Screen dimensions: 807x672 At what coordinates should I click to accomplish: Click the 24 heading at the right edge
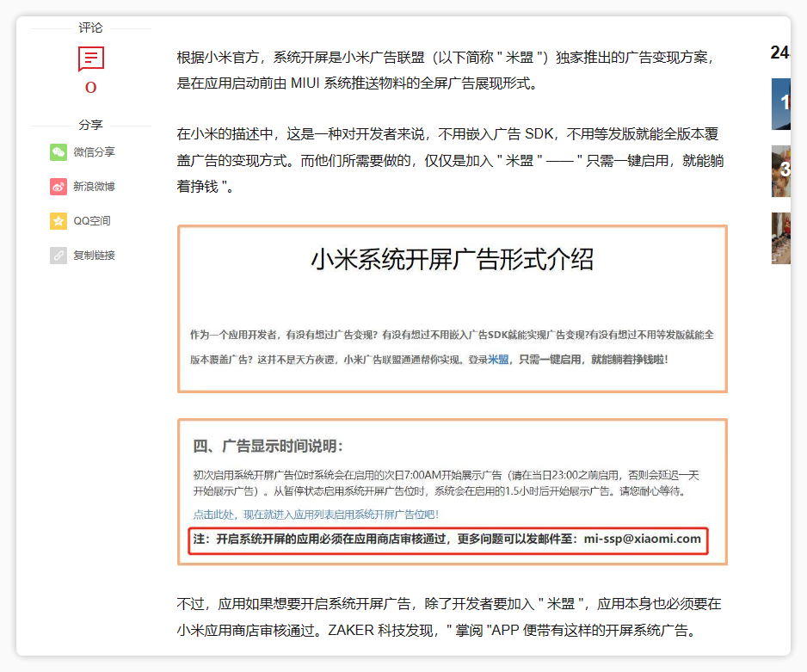(x=780, y=52)
